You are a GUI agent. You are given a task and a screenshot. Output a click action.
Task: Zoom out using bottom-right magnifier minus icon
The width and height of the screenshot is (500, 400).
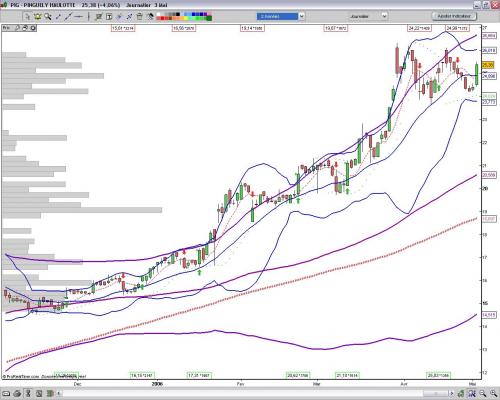click(482, 394)
